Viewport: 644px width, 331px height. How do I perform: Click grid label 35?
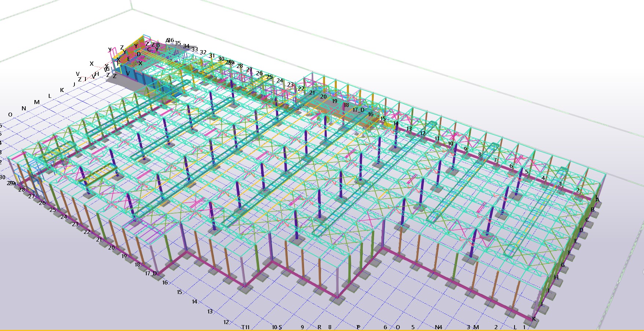coord(178,43)
